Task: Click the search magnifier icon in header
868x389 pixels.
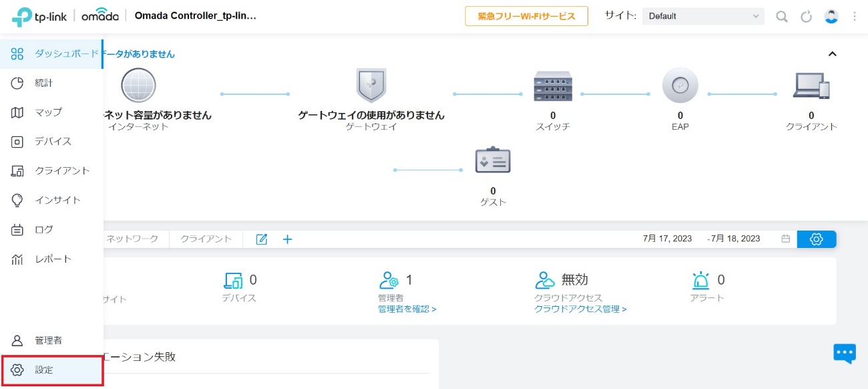Action: [781, 17]
